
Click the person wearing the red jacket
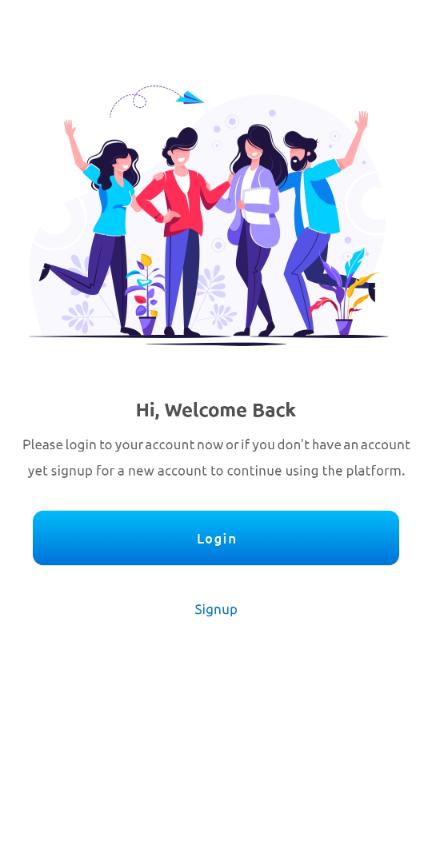coord(182,228)
